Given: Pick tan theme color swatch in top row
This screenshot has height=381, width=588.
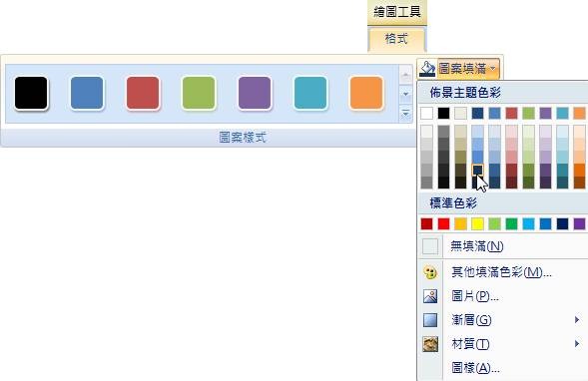Looking at the screenshot, I should click(x=460, y=113).
